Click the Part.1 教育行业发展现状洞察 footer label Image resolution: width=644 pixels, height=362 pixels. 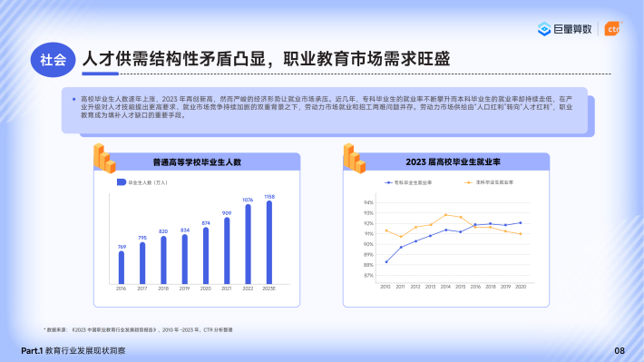(73, 350)
